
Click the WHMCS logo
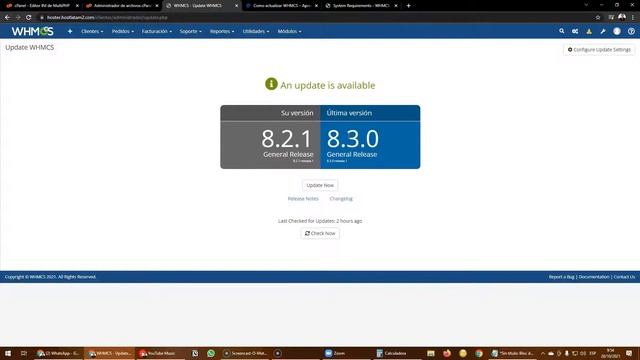click(x=33, y=31)
